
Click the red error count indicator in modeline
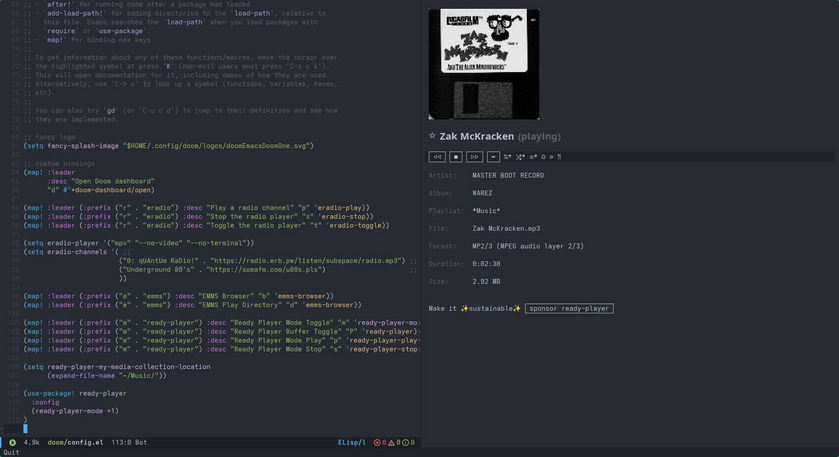pyautogui.click(x=380, y=443)
